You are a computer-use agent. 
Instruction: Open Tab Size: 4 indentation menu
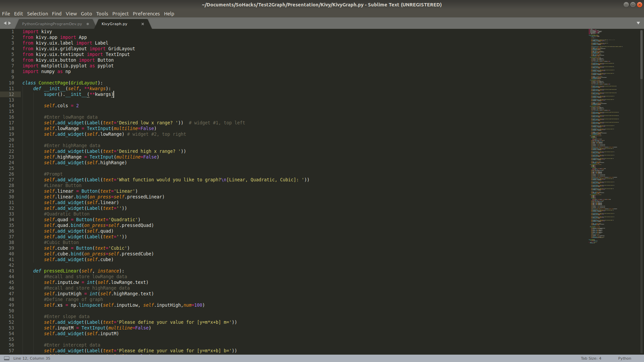pyautogui.click(x=591, y=358)
